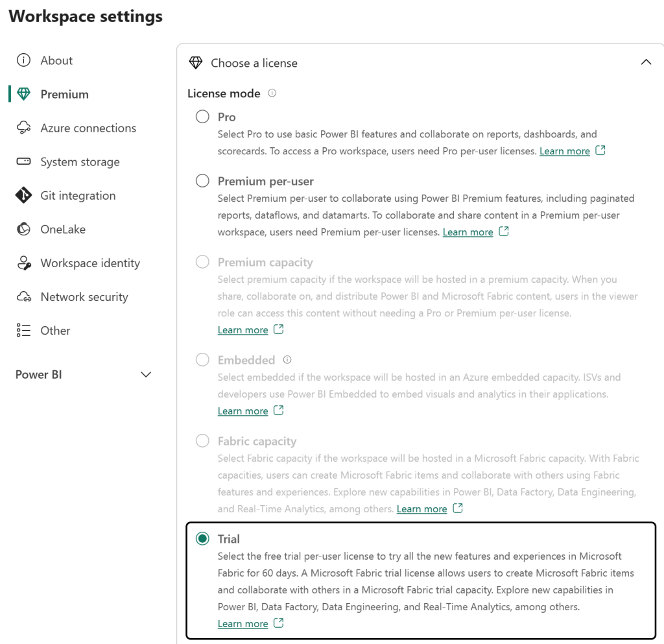Screen dimensions: 664x644
Task: Click the info icon beside License mode
Action: pos(272,93)
